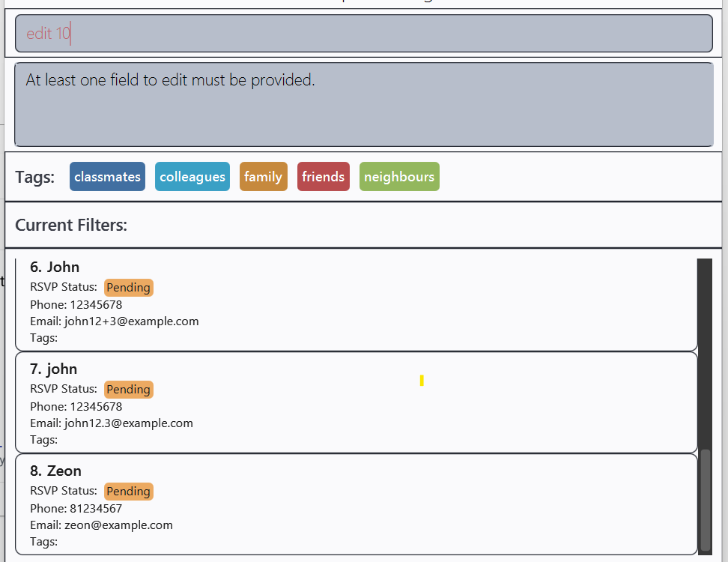Select guest card '8. Zeon'
Screen dimensions: 728x562
356,504
